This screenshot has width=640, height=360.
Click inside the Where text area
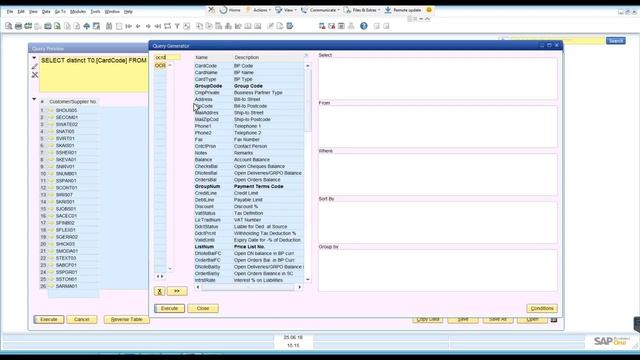point(438,174)
